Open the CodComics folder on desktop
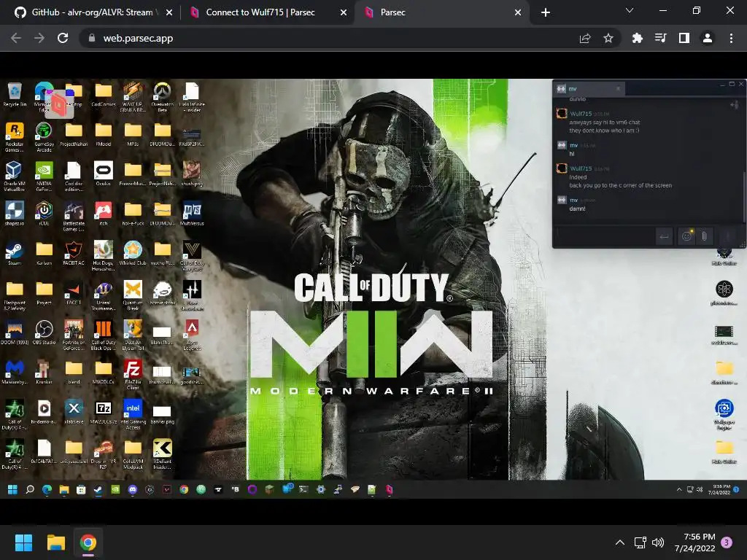Image resolution: width=747 pixels, height=560 pixels. tap(104, 94)
